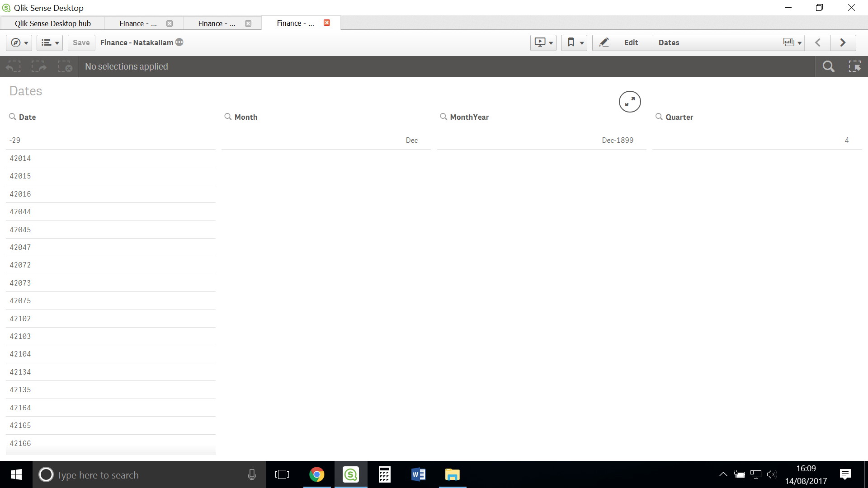Enter Edit mode for the sheet
Screen dimensions: 868x488
(x=622, y=42)
